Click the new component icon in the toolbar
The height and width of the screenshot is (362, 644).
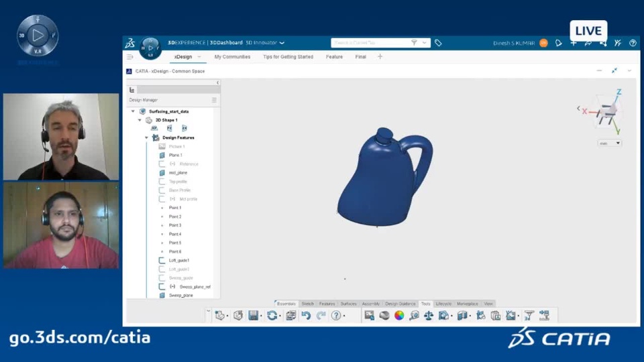[x=220, y=315]
